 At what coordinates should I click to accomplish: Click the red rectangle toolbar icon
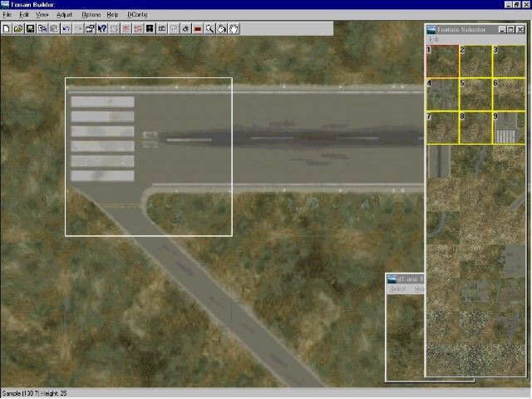[x=198, y=28]
